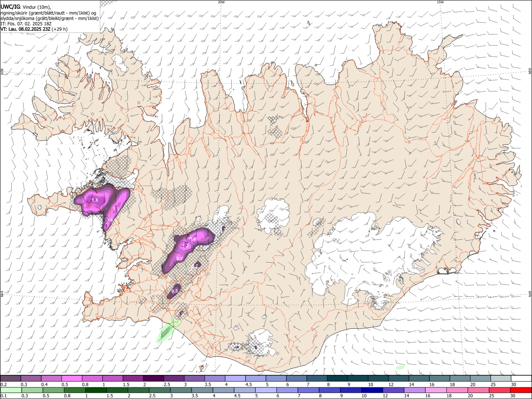Click the dark teal 8–9 snow legend swatch

(x=337, y=379)
